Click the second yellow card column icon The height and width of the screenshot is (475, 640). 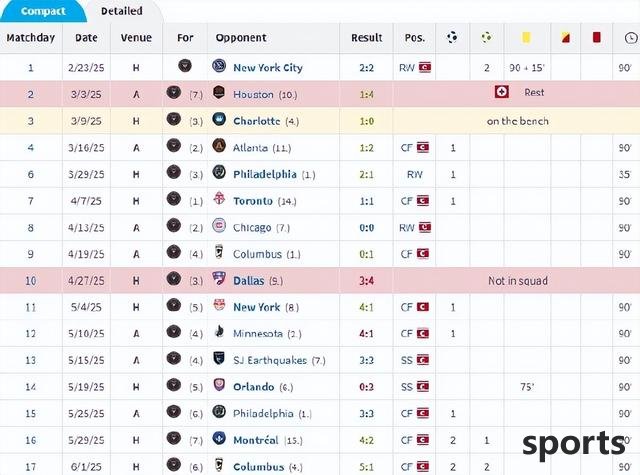[x=565, y=38]
